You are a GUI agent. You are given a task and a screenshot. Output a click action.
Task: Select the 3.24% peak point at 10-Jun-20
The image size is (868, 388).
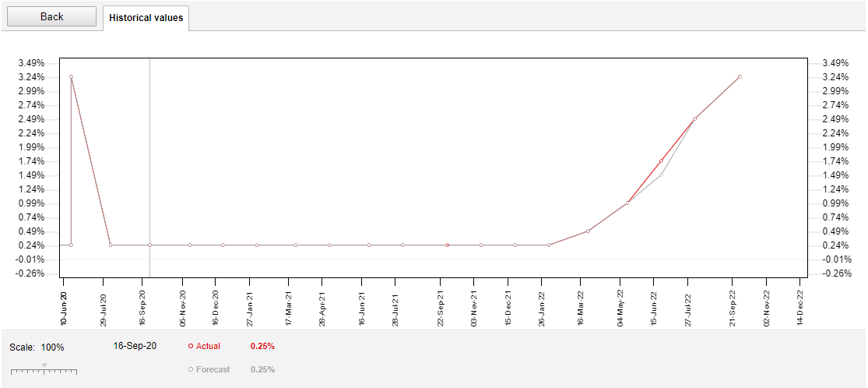tap(71, 77)
